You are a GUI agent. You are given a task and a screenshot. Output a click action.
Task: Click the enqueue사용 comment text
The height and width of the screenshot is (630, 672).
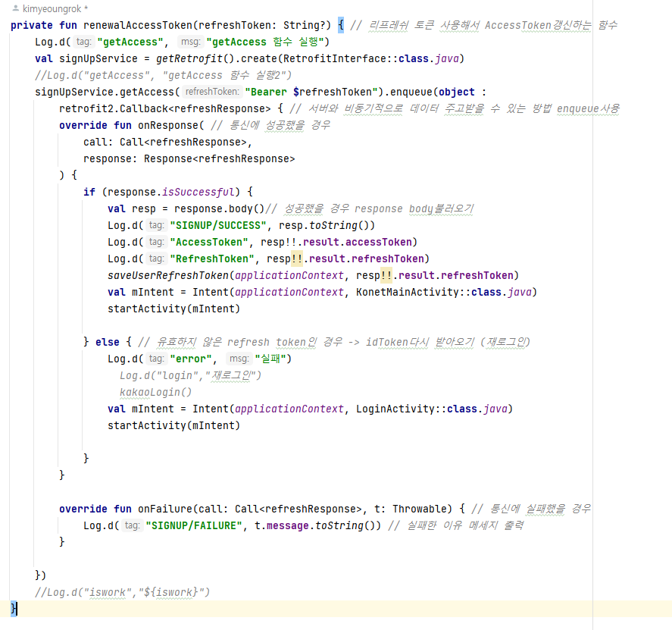click(588, 109)
